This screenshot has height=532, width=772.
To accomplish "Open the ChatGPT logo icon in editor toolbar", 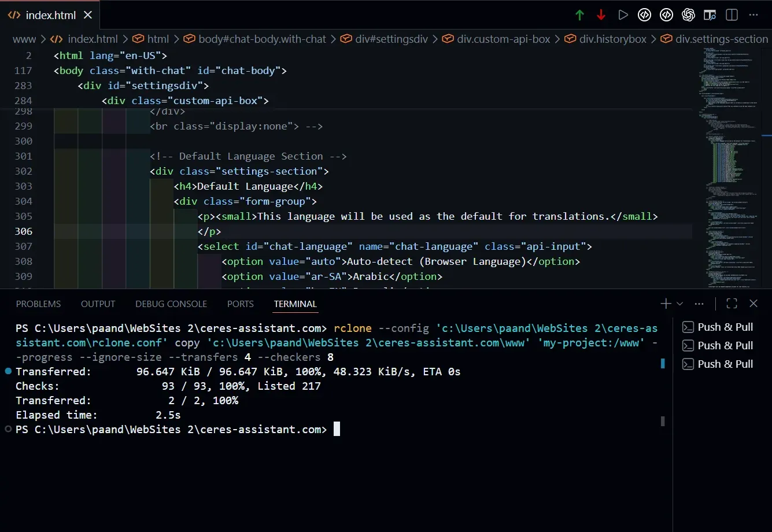I will click(x=688, y=15).
